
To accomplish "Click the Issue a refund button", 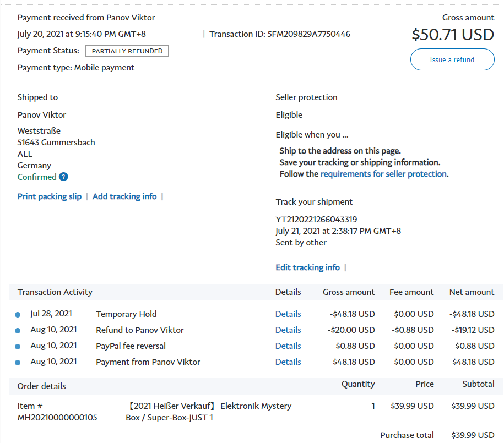I will click(452, 59).
